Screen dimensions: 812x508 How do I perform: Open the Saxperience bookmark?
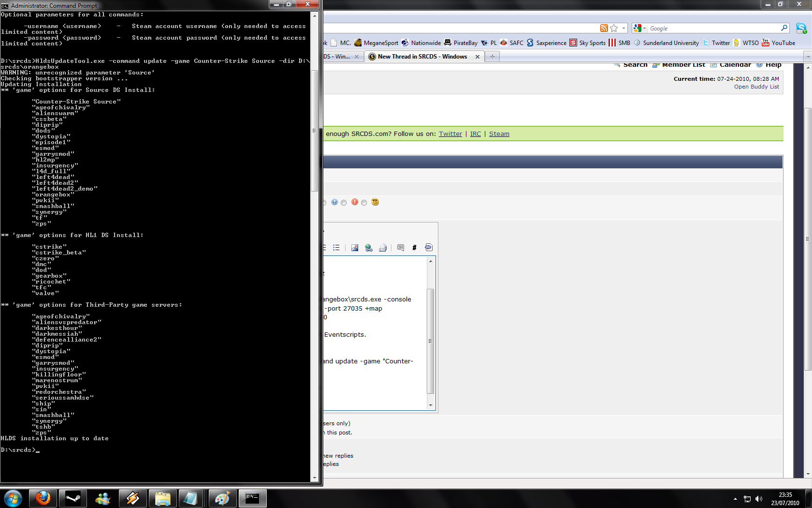547,43
